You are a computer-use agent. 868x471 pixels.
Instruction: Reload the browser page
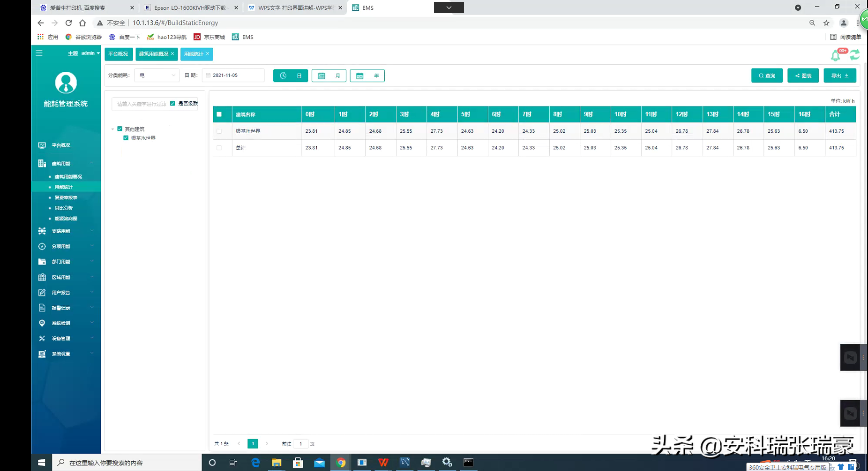coord(68,23)
